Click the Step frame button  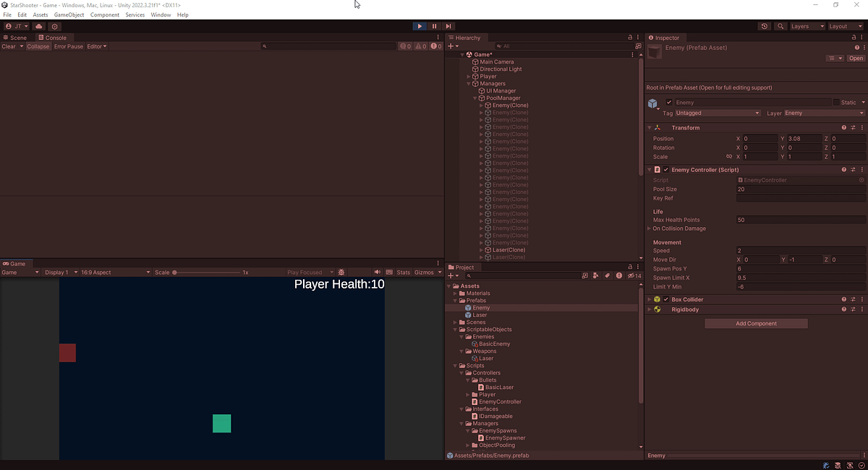(x=448, y=26)
